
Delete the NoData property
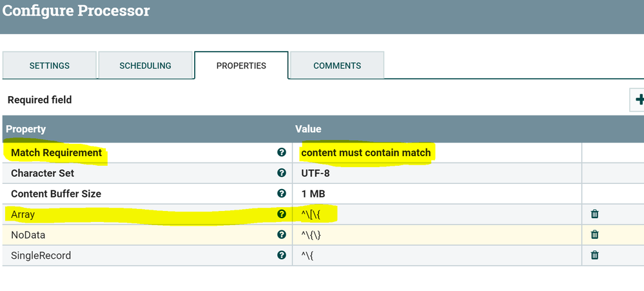(594, 235)
